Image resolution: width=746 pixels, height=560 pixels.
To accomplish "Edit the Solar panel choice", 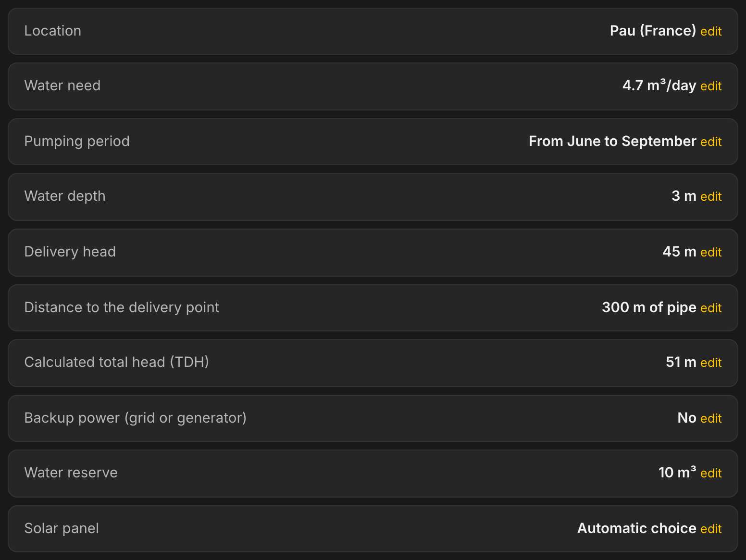I will point(711,529).
